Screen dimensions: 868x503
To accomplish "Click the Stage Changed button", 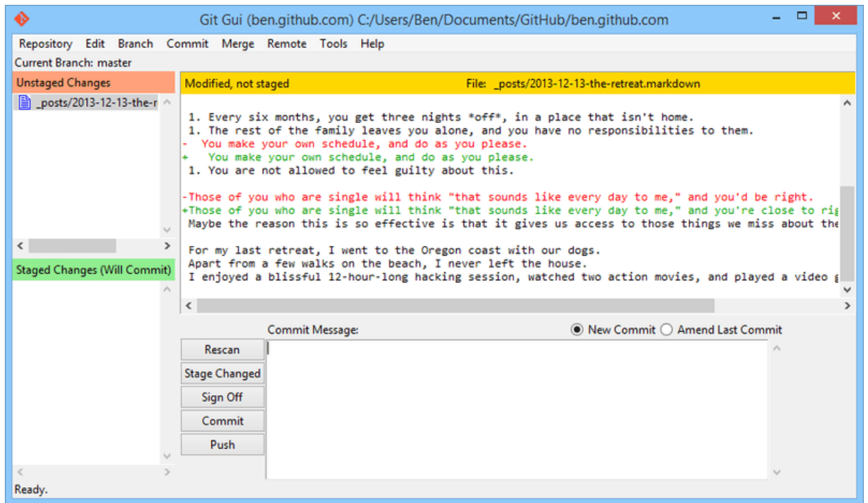I will coord(222,373).
